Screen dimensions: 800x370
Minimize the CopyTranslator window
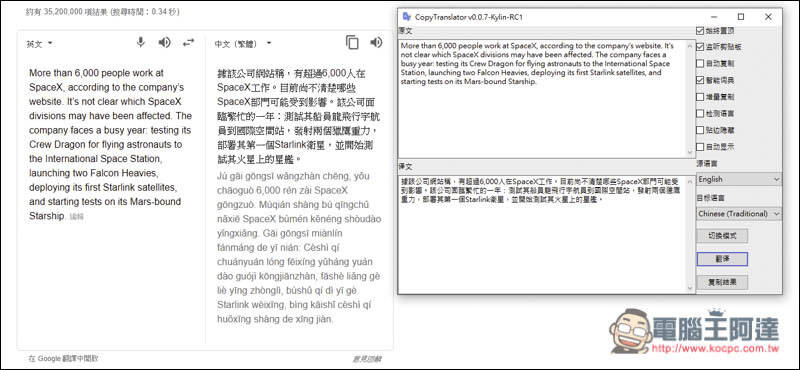[714, 17]
